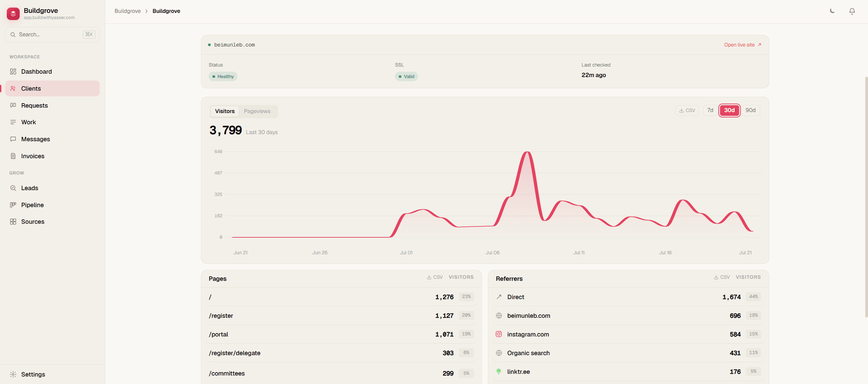This screenshot has height=384, width=868.
Task: Select the 90d time range
Action: pos(751,110)
